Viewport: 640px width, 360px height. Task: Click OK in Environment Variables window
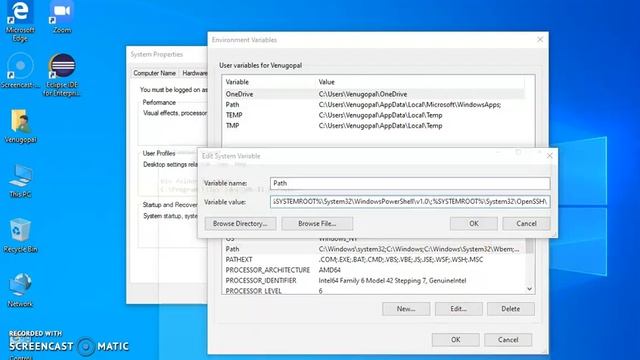click(x=456, y=340)
